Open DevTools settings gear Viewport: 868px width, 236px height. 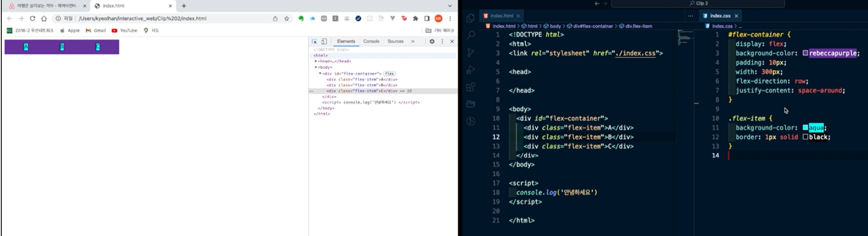pos(432,41)
